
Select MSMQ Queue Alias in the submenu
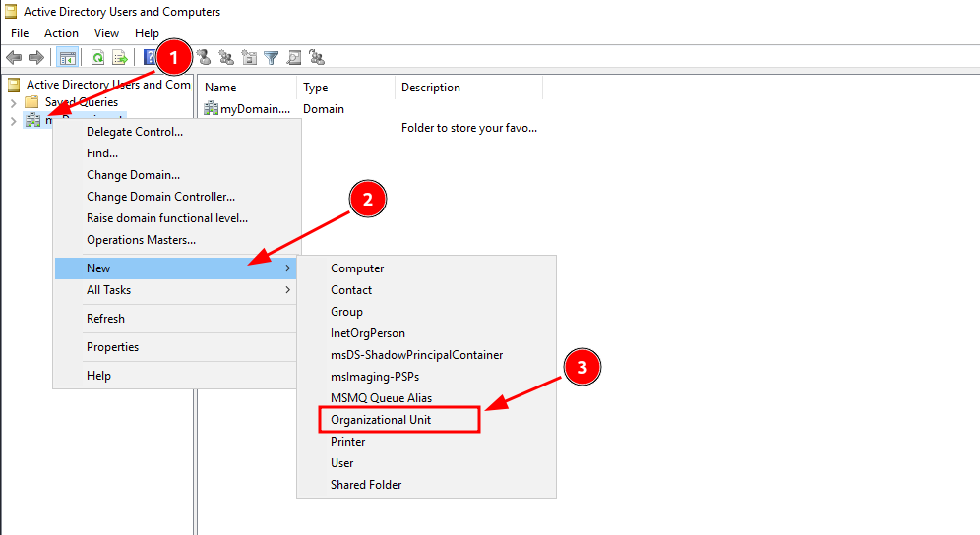[x=426, y=398]
